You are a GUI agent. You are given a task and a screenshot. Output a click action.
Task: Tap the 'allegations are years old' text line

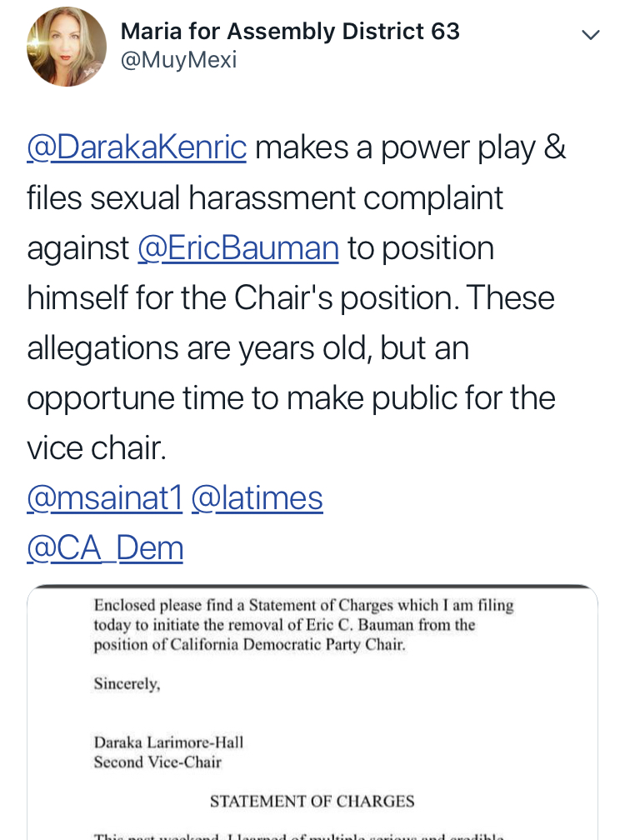[x=247, y=348]
